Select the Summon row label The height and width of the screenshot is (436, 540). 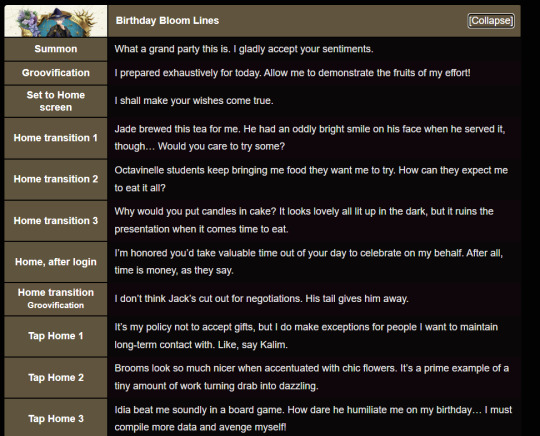tap(56, 49)
